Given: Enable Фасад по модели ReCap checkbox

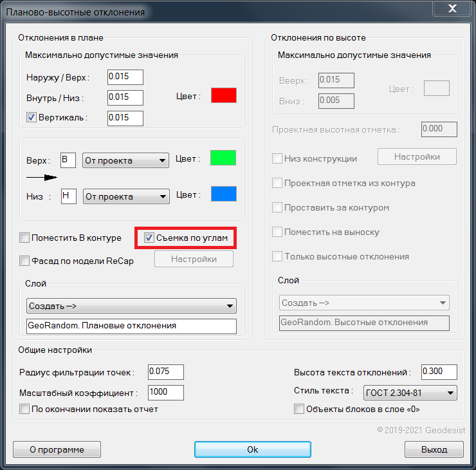Looking at the screenshot, I should click(x=24, y=261).
